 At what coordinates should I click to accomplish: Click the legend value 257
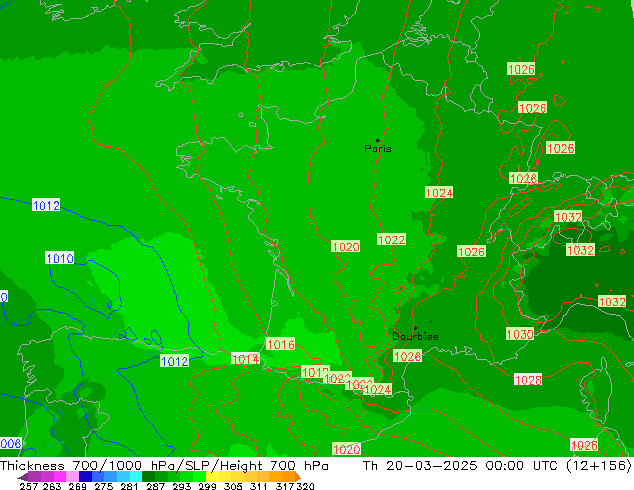[29, 486]
